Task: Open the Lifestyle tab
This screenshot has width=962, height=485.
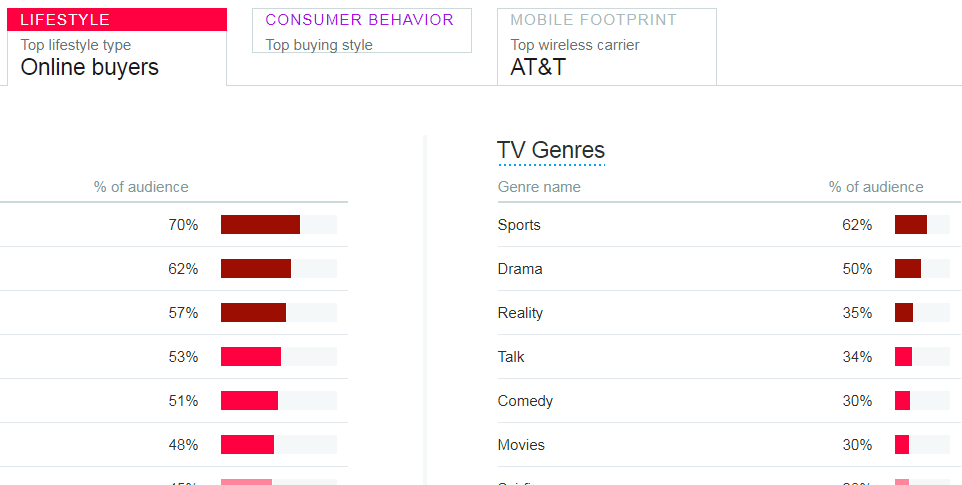Action: 117,47
